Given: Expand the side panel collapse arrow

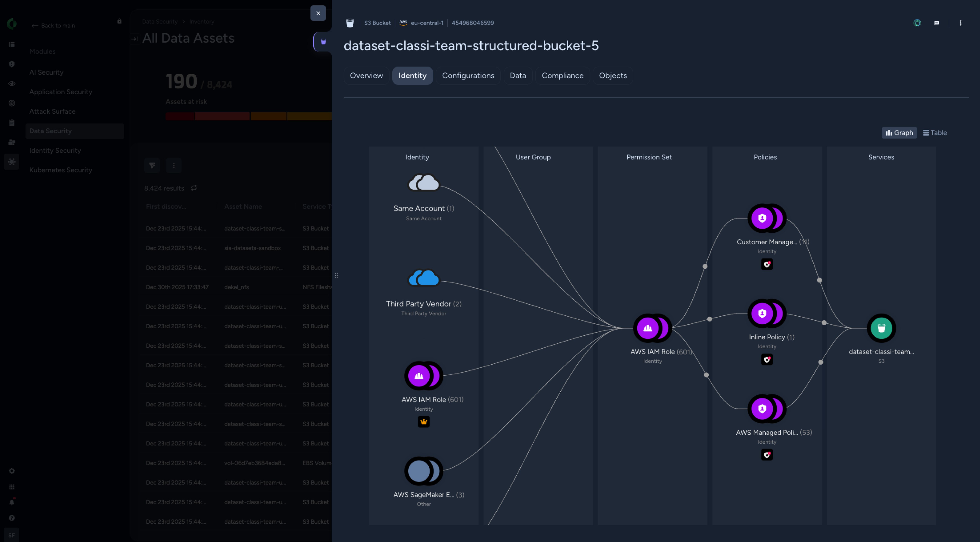Looking at the screenshot, I should pos(134,39).
